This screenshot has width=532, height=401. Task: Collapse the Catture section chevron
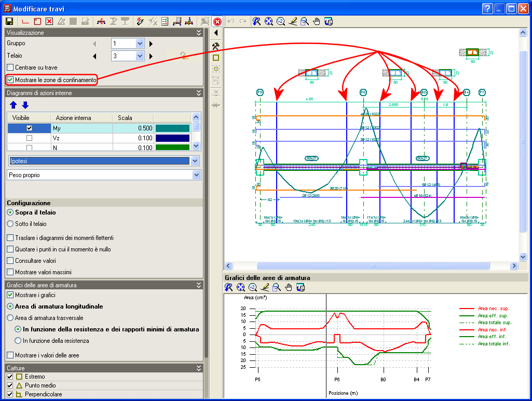click(x=199, y=368)
